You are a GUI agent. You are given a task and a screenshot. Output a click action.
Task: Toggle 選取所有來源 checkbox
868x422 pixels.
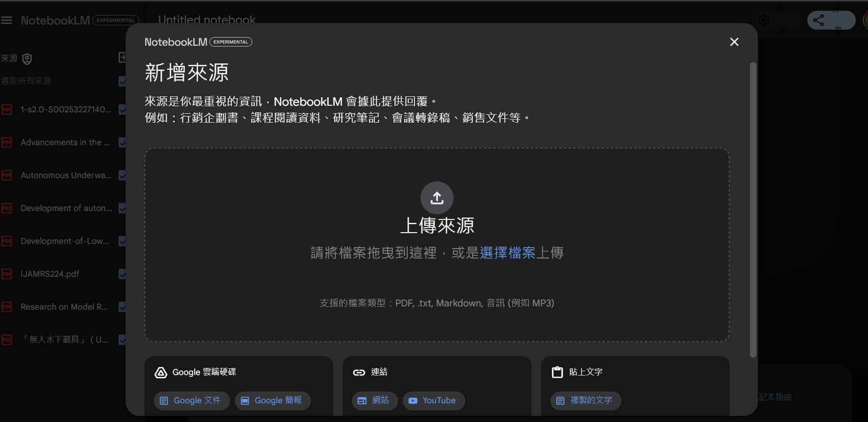click(122, 81)
